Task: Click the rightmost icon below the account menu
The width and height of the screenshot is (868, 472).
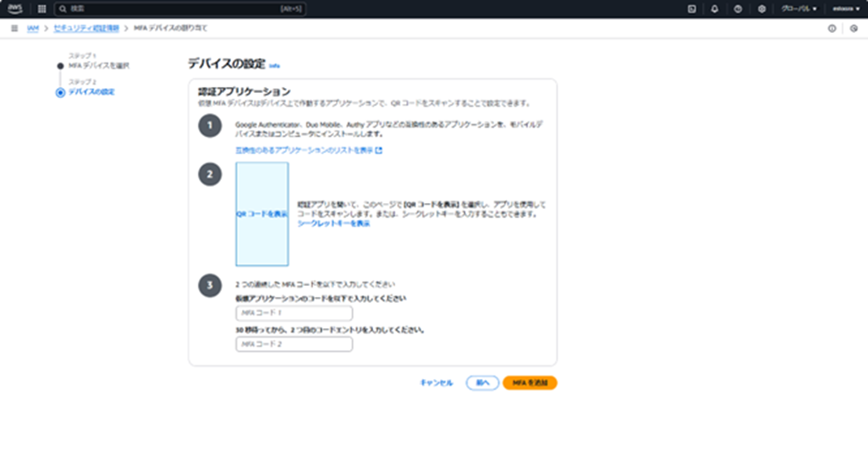Action: pyautogui.click(x=854, y=28)
